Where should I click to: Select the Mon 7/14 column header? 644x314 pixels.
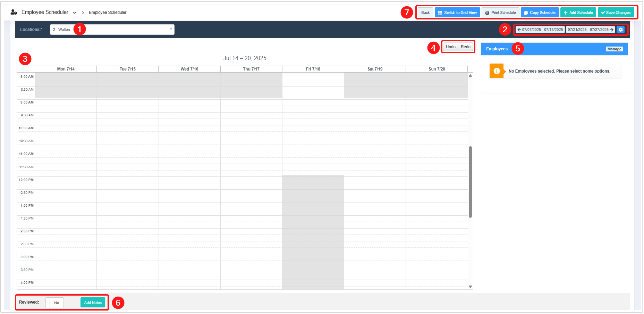[x=66, y=69]
